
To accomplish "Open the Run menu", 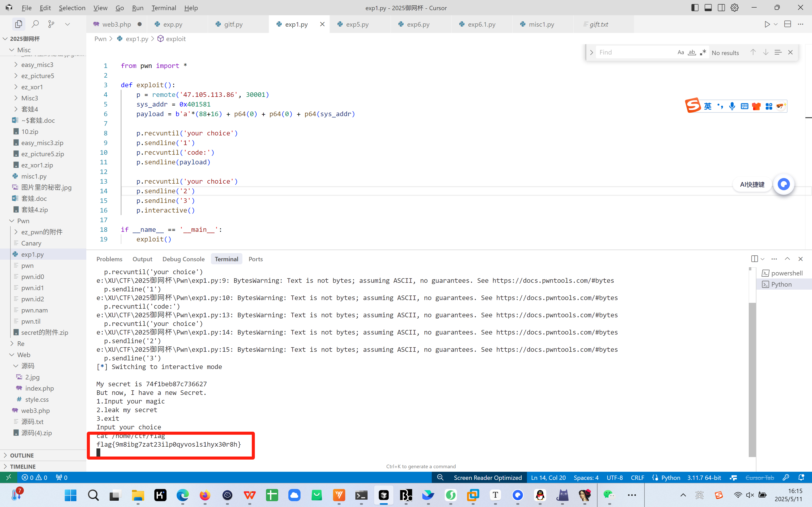I will [x=138, y=8].
